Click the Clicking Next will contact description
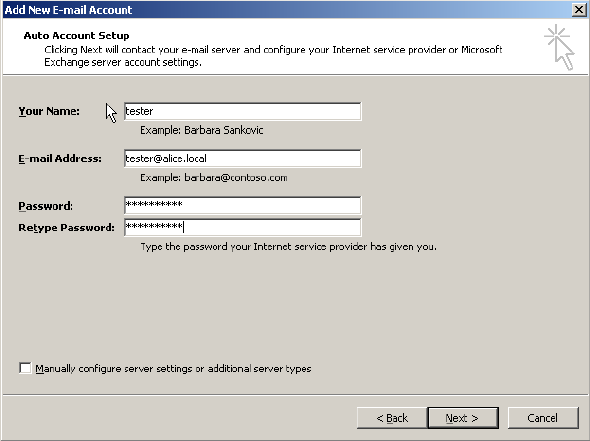This screenshot has height=441, width=590. click(x=273, y=56)
